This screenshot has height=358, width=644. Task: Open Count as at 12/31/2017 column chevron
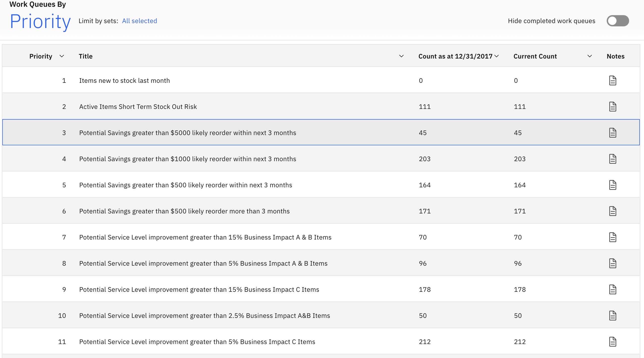(x=497, y=56)
